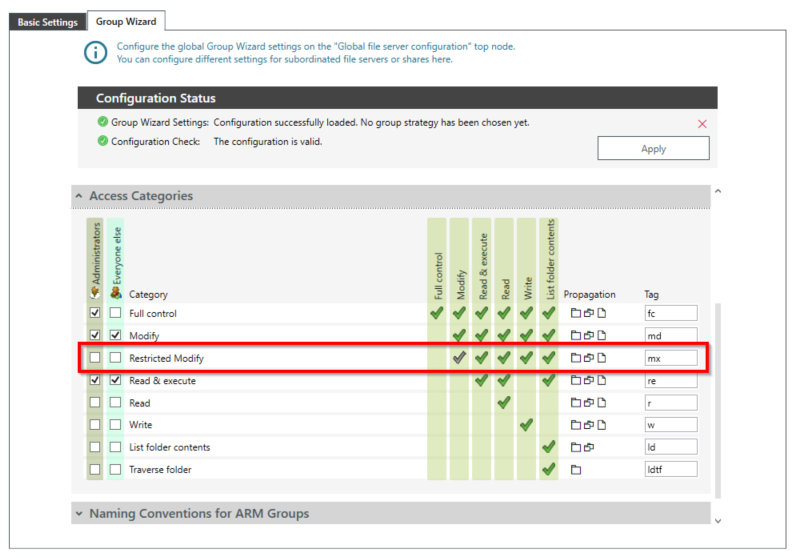Select the Group Wizard tab
796x558 pixels.
[124, 21]
